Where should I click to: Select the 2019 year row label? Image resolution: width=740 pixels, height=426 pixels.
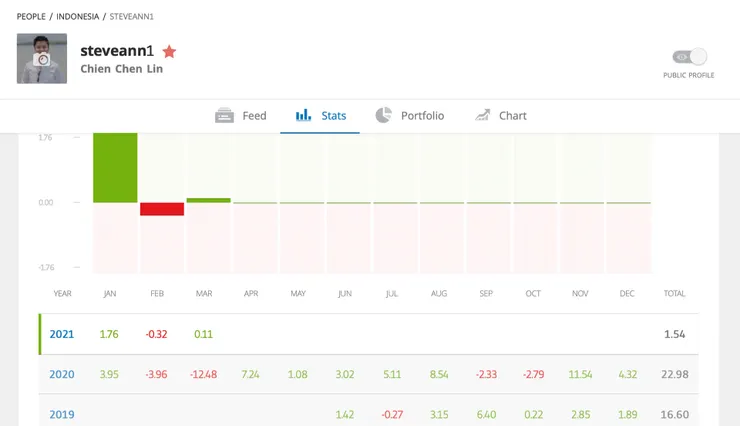(62, 414)
